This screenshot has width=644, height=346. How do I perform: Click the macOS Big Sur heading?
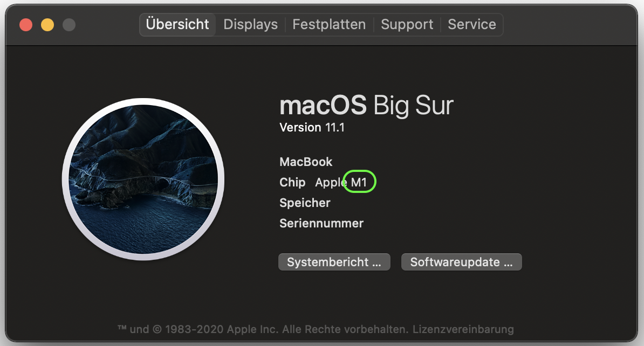[366, 106]
